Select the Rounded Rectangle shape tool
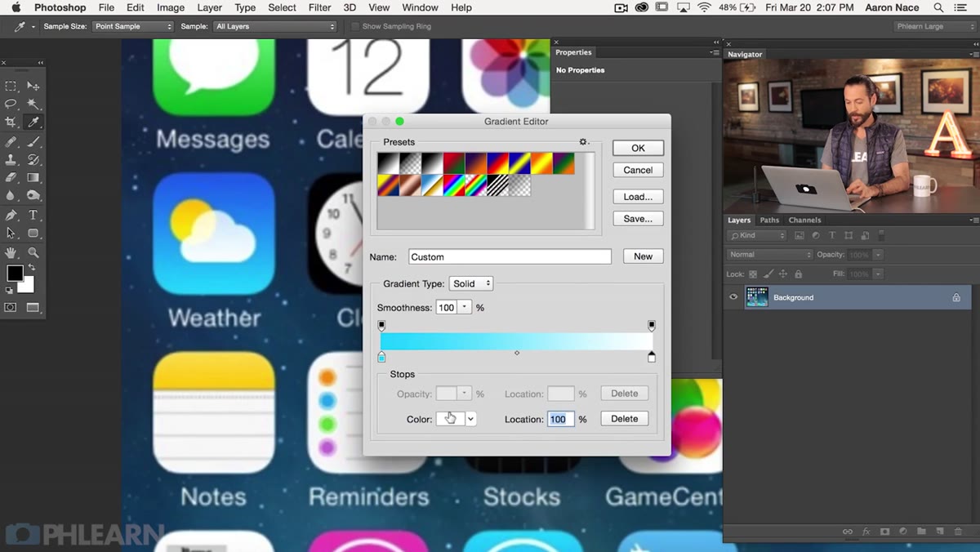The image size is (980, 552). point(33,233)
